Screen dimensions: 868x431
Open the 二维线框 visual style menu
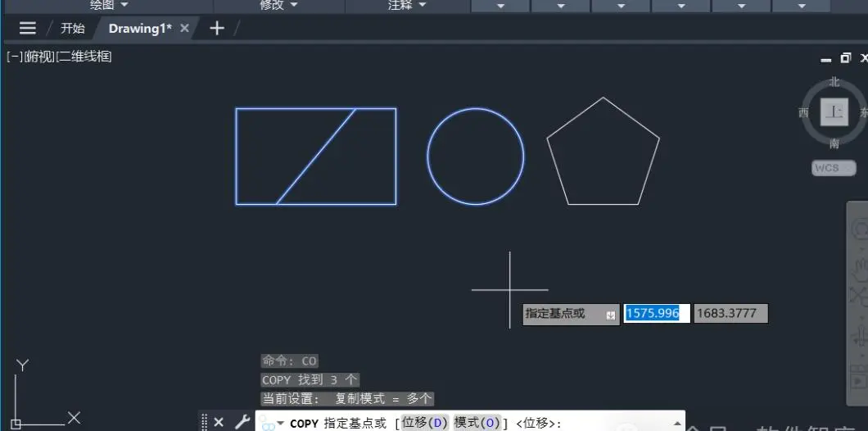(84, 57)
